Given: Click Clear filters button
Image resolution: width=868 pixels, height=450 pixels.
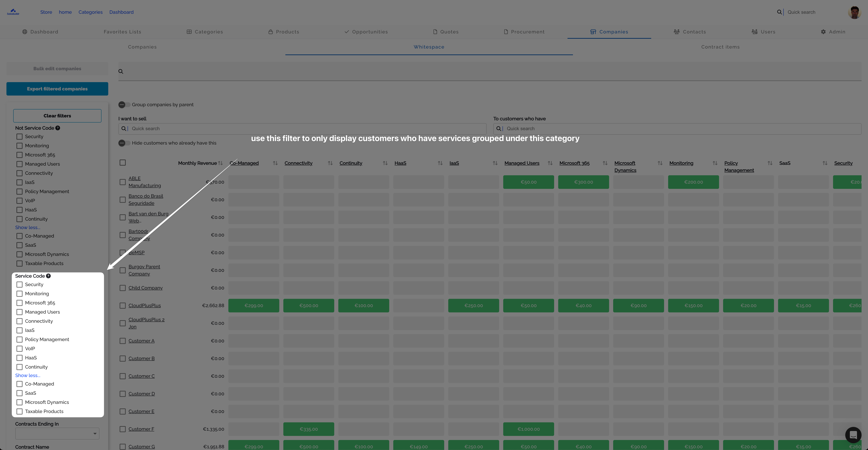Looking at the screenshot, I should (57, 116).
